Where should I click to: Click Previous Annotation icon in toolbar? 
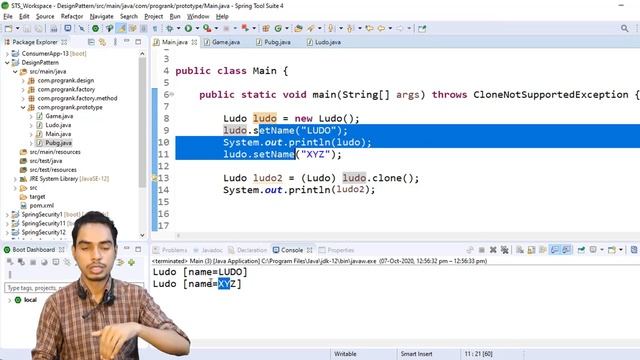click(350, 28)
